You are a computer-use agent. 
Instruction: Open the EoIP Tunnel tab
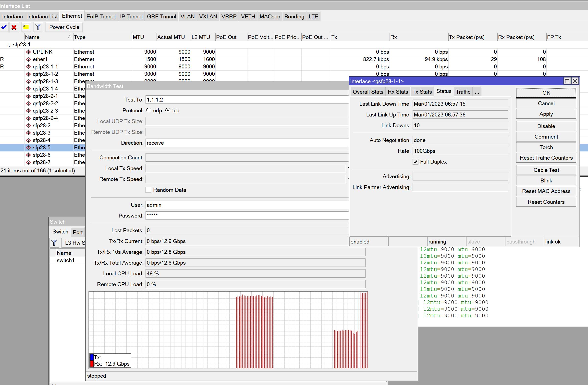pos(101,17)
